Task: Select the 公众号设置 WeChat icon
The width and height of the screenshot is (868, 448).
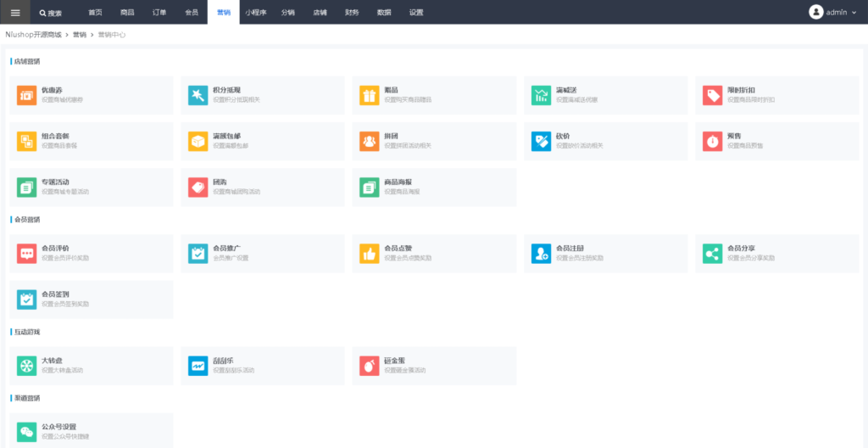Action: pyautogui.click(x=26, y=432)
